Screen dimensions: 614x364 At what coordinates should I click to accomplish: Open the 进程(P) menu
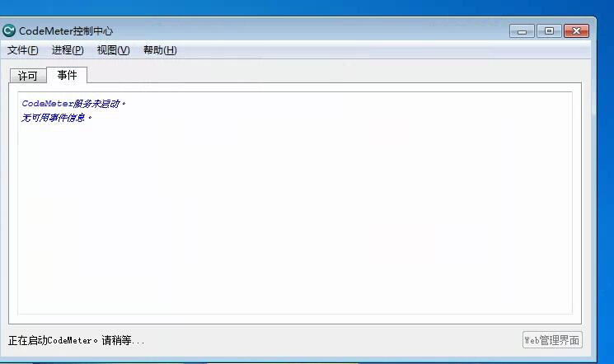68,50
